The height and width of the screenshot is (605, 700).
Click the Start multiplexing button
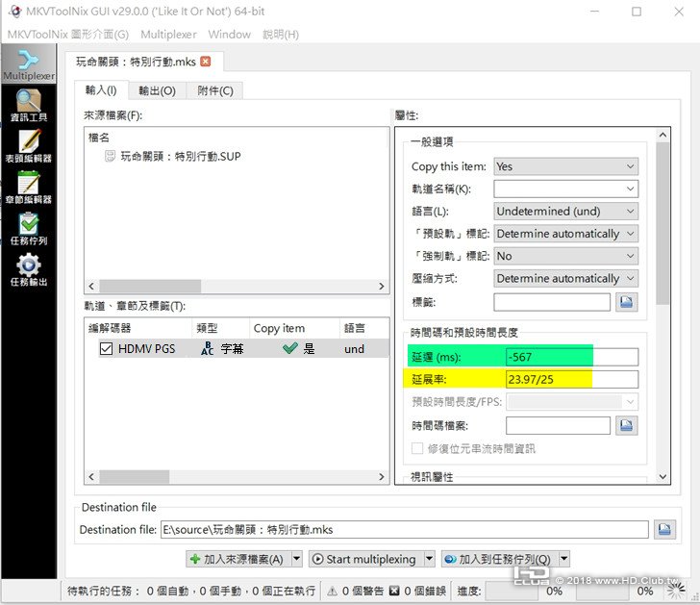pos(366,559)
